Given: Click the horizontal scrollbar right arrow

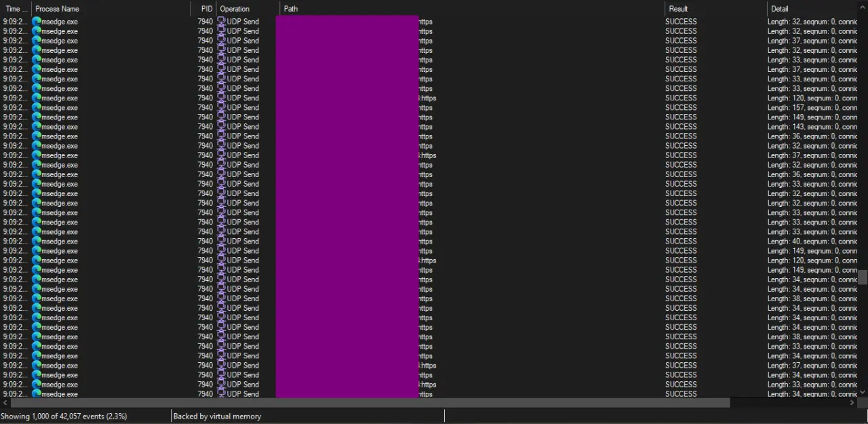Looking at the screenshot, I should (x=853, y=402).
